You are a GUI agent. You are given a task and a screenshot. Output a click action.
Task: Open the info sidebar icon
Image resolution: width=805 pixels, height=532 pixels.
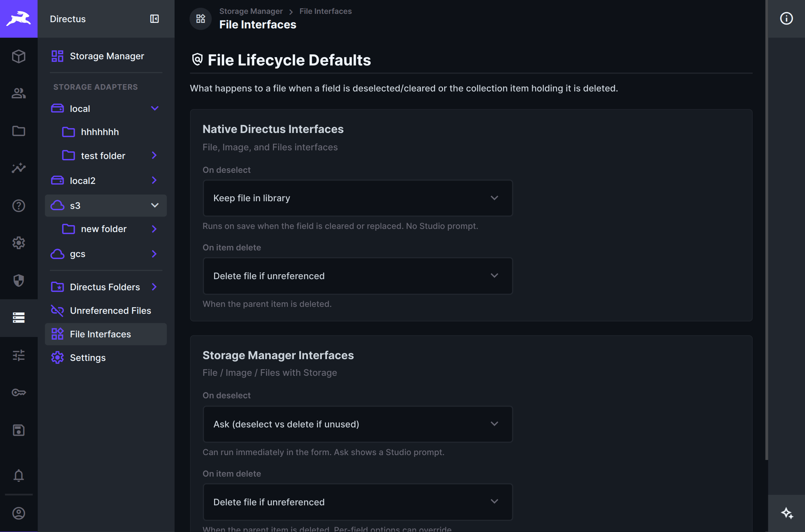786,19
